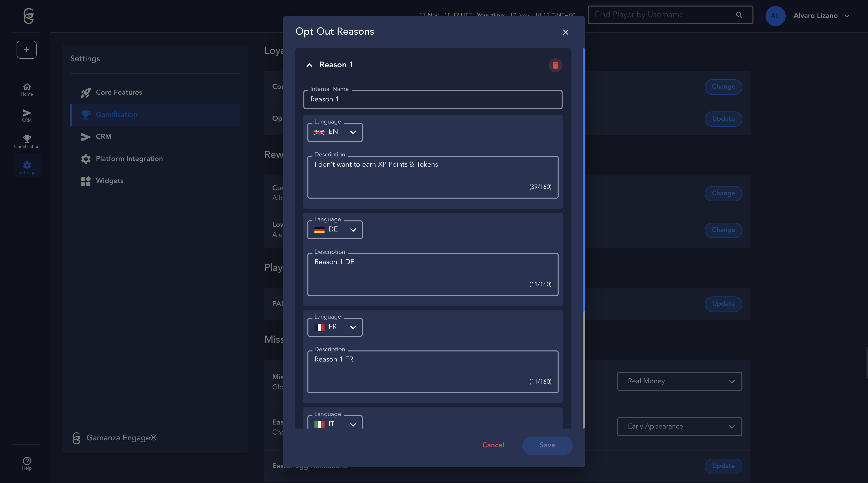This screenshot has width=868, height=483.
Task: Select Core Features settings menu item
Action: point(119,92)
